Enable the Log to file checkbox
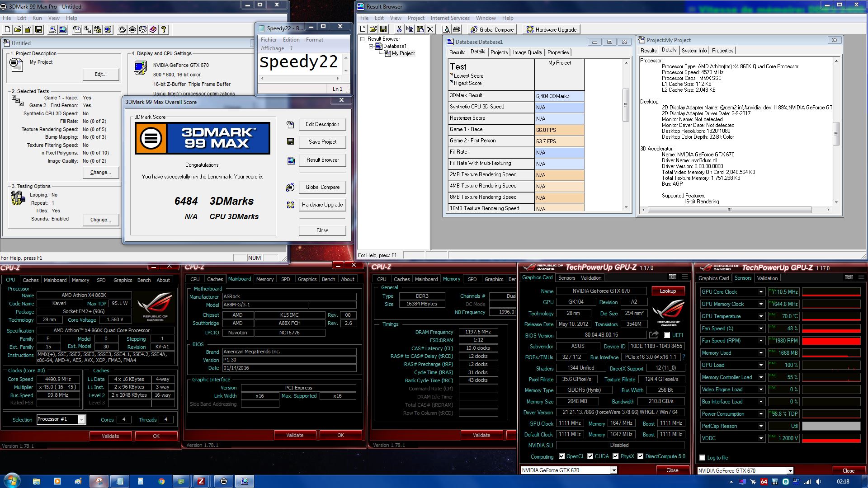The height and width of the screenshot is (488, 868). point(702,458)
